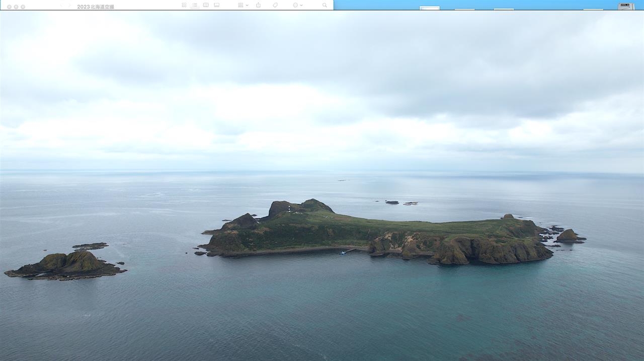Viewport: 644px width, 361px height.
Task: Switch Finder to list view
Action: (195, 5)
